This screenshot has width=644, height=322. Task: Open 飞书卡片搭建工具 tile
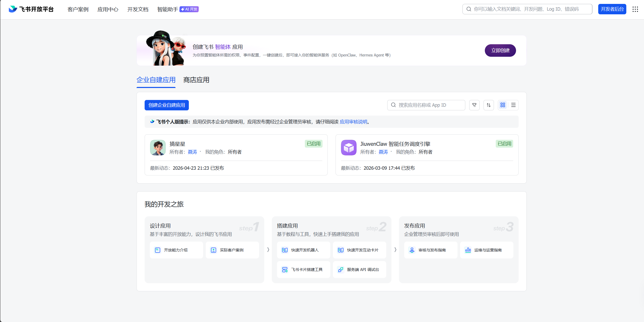click(x=303, y=269)
